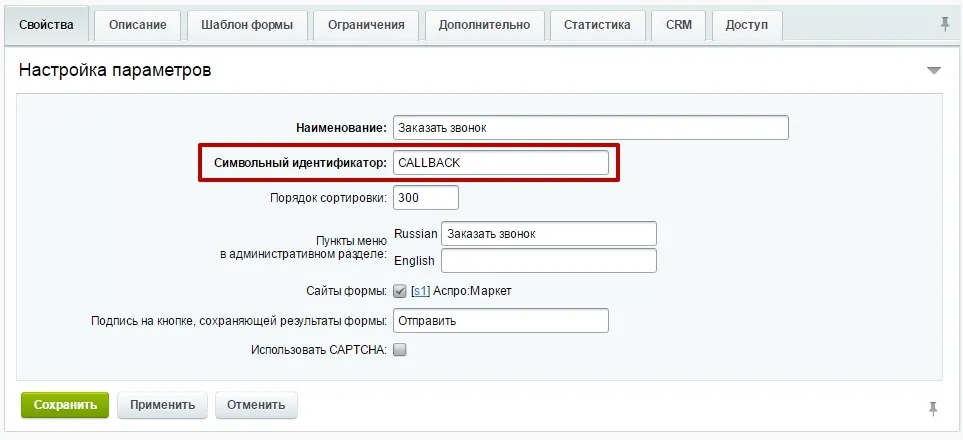963x440 pixels.
Task: Click the pin icon beside the tabs
Action: [x=945, y=25]
